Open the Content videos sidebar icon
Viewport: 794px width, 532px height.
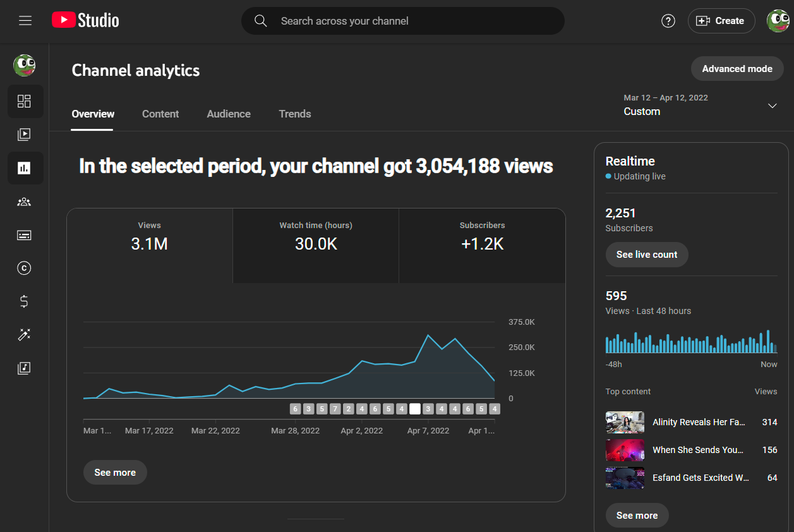pos(24,134)
